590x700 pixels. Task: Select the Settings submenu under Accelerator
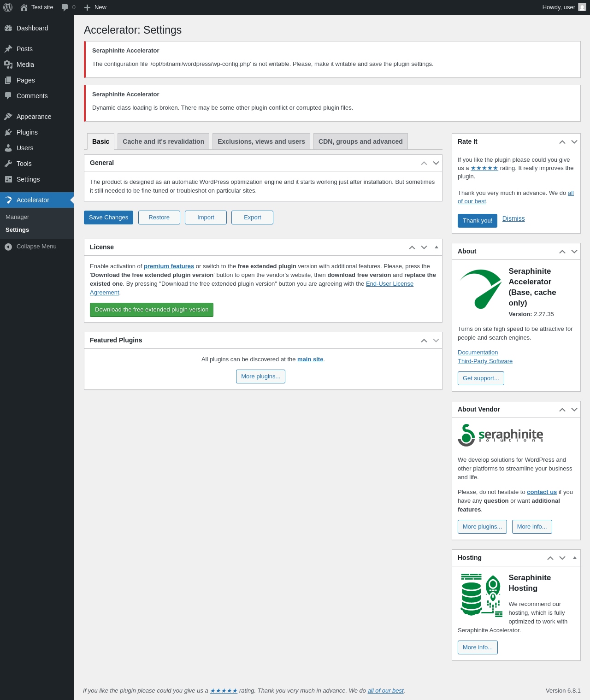(37, 230)
